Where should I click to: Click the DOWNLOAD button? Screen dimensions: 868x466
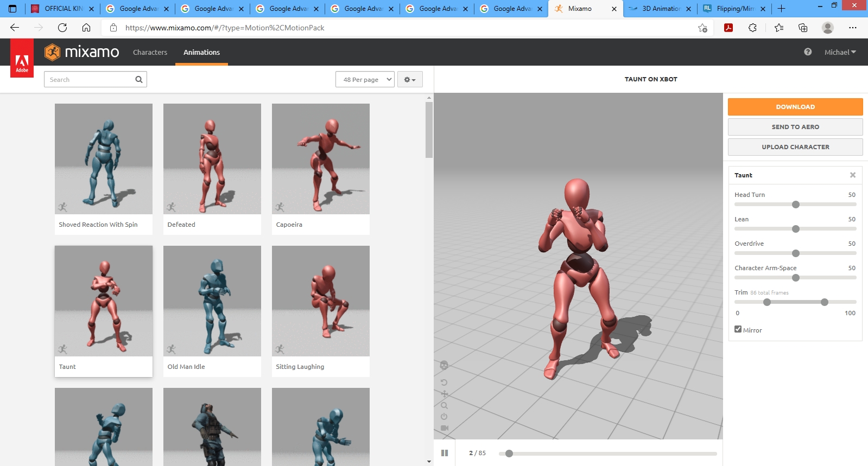795,107
